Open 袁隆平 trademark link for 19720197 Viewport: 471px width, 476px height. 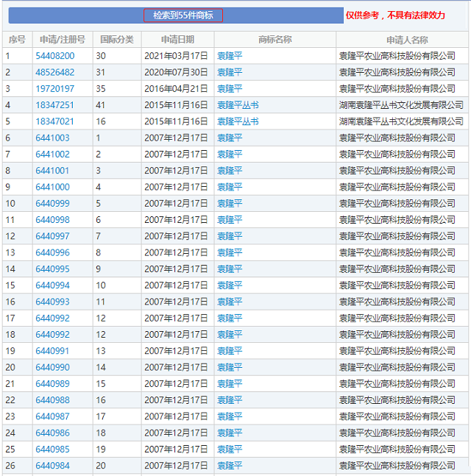point(230,88)
